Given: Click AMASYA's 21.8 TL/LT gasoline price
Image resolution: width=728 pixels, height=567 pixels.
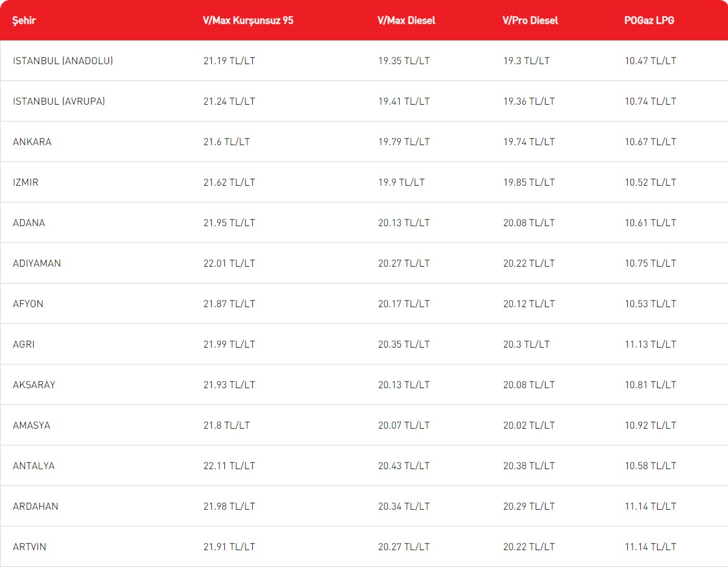Looking at the screenshot, I should pos(226,426).
